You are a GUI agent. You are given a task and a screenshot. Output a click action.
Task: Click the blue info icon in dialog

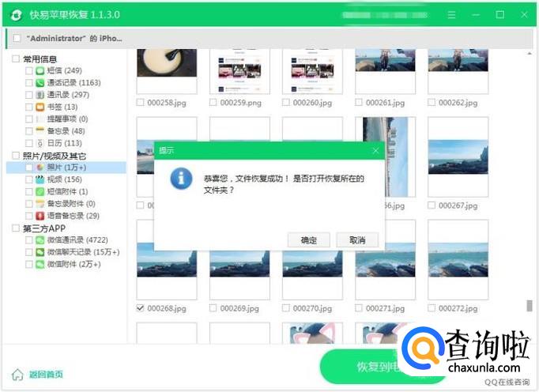(181, 179)
